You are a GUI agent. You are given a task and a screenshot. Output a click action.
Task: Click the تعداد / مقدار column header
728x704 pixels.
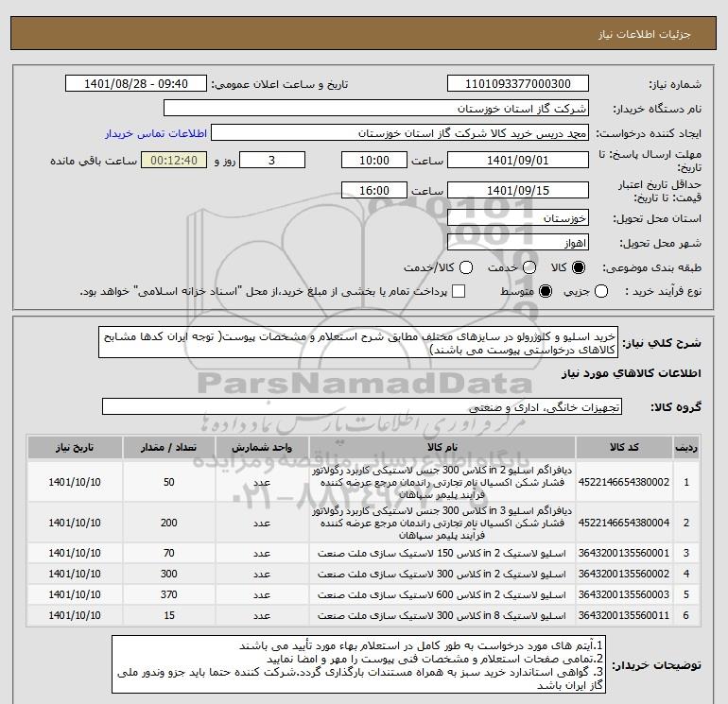[168, 447]
